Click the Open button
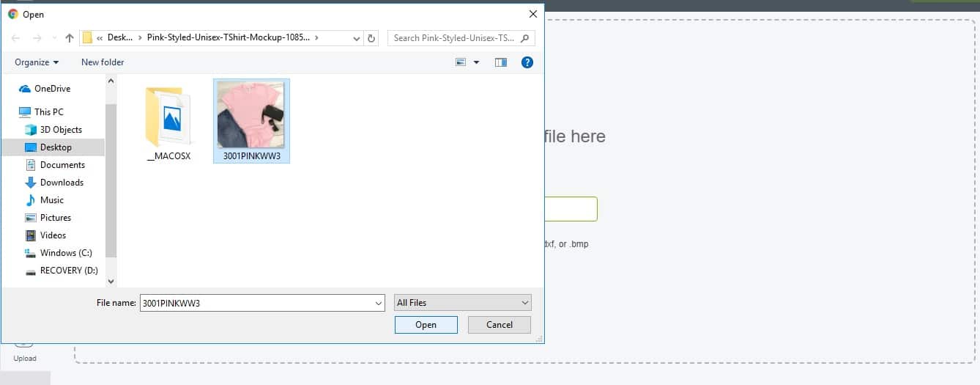Image resolution: width=980 pixels, height=385 pixels. pyautogui.click(x=426, y=325)
